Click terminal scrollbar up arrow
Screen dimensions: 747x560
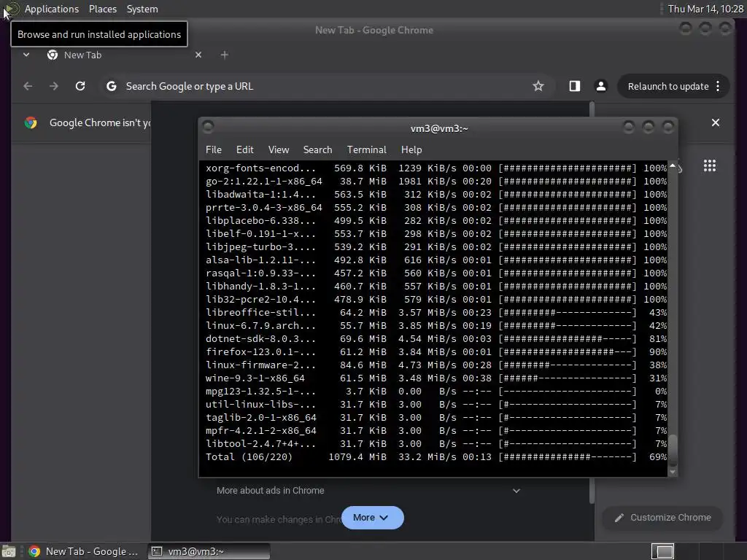tap(673, 166)
